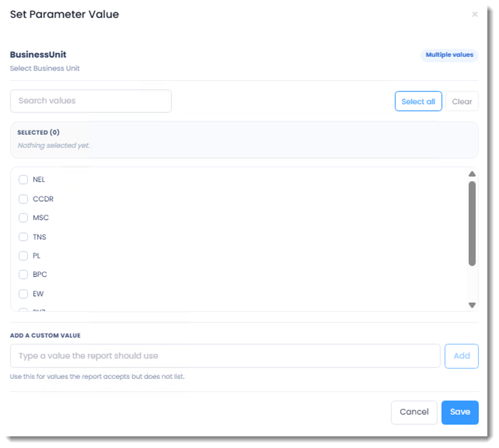This screenshot has height=448, width=499.
Task: Click the EW label text
Action: [x=38, y=293]
